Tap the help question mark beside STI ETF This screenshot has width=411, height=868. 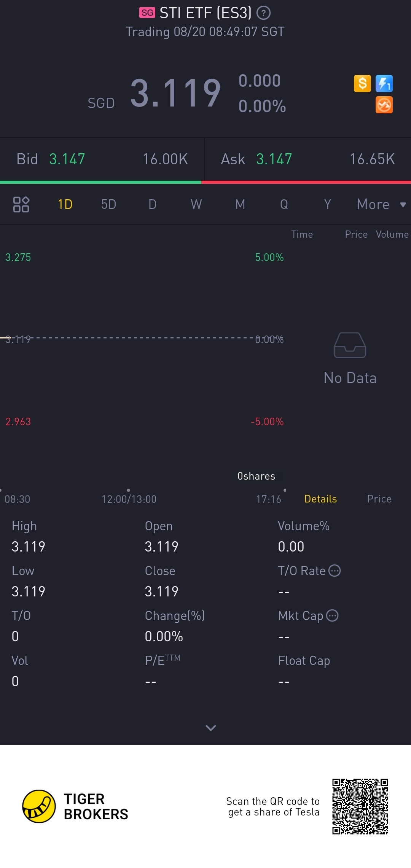[263, 13]
